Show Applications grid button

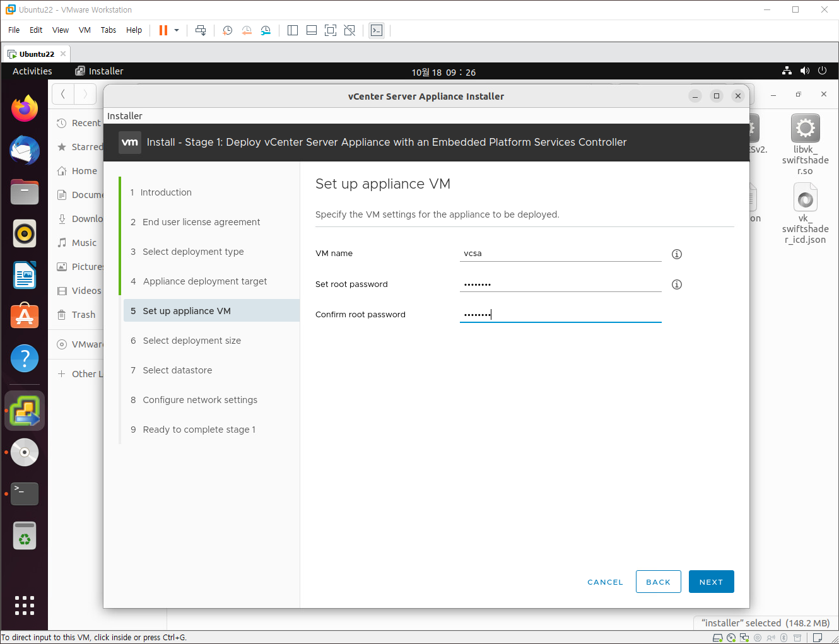coord(25,606)
